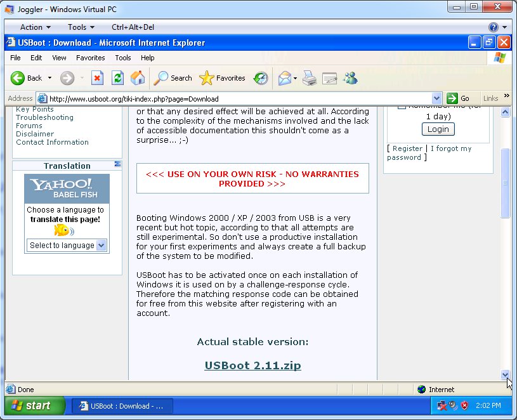Click the red shield security tray icon
The height and width of the screenshot is (420, 517).
pos(464,405)
